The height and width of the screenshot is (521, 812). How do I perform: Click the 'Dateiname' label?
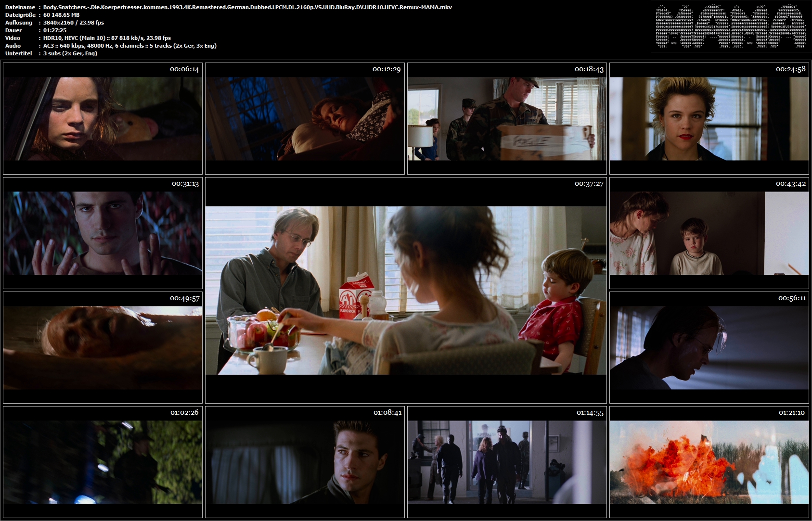(x=20, y=7)
